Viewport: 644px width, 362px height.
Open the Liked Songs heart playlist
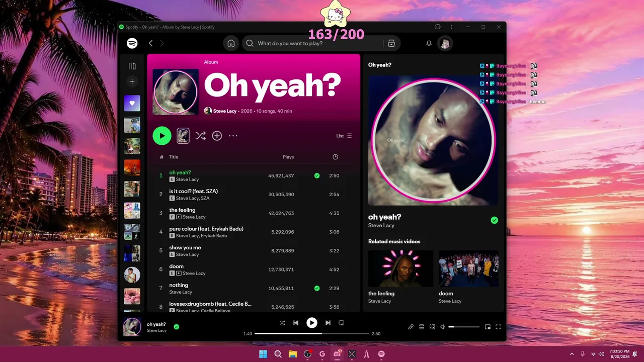click(132, 103)
